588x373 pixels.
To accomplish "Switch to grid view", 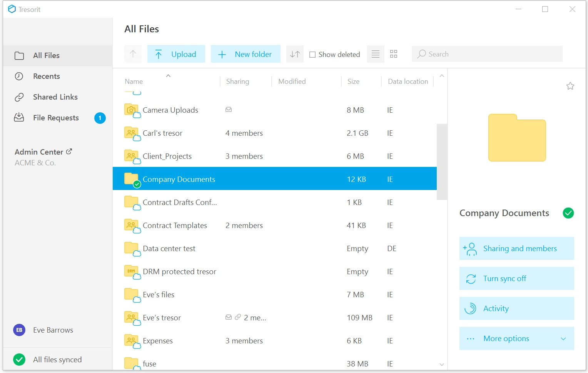I will pyautogui.click(x=393, y=54).
